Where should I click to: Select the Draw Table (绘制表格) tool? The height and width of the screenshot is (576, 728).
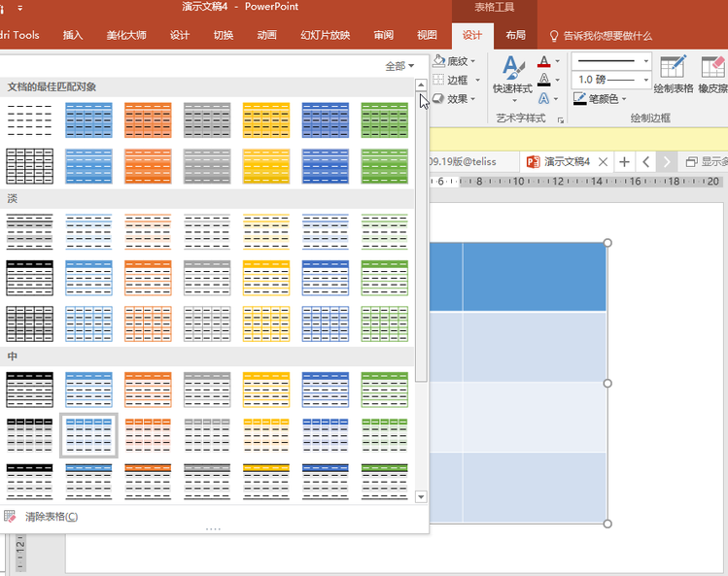click(674, 74)
